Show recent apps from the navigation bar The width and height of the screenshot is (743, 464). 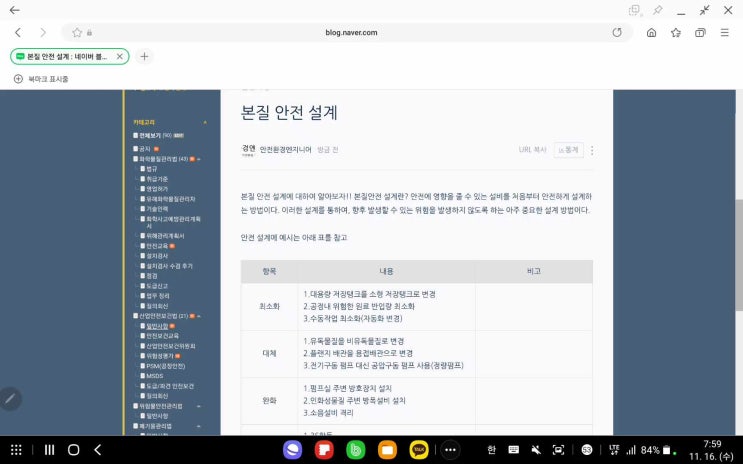click(49, 450)
